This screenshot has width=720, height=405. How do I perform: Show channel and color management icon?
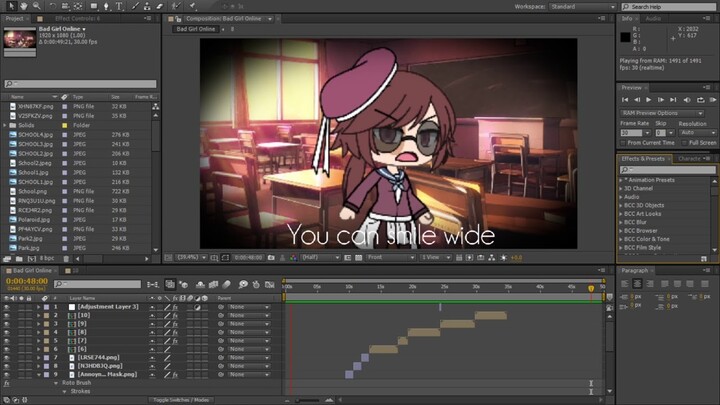tap(293, 258)
